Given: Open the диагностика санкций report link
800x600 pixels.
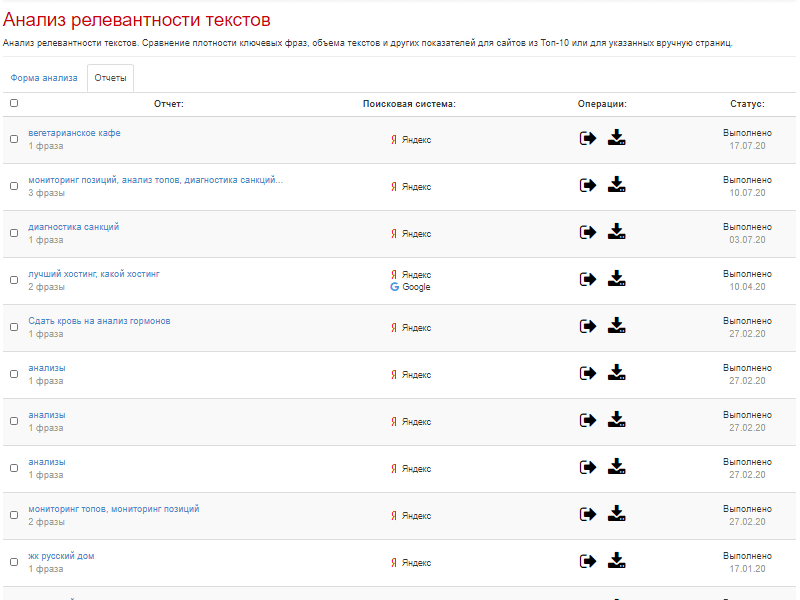Looking at the screenshot, I should click(x=73, y=227).
